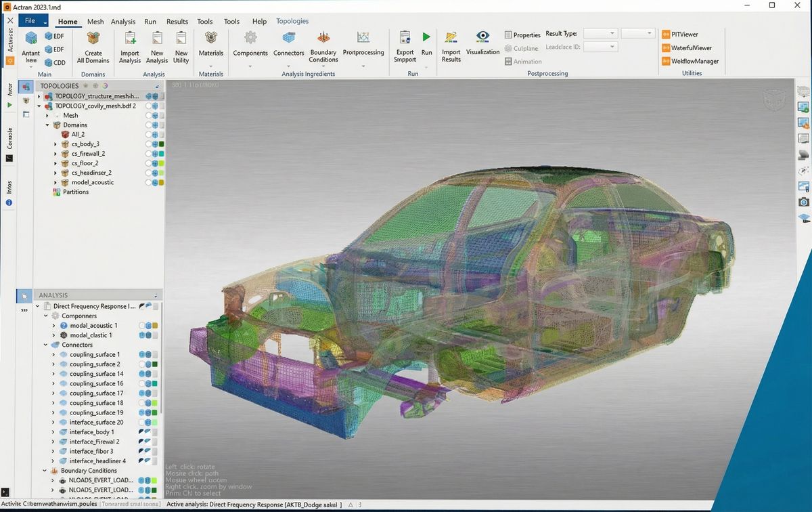Select coupling_surface 14 in the analysis tree

coord(96,374)
